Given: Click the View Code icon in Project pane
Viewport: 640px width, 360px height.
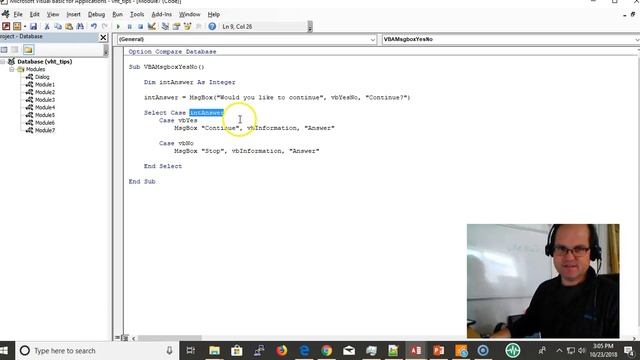Looking at the screenshot, I should (4, 50).
